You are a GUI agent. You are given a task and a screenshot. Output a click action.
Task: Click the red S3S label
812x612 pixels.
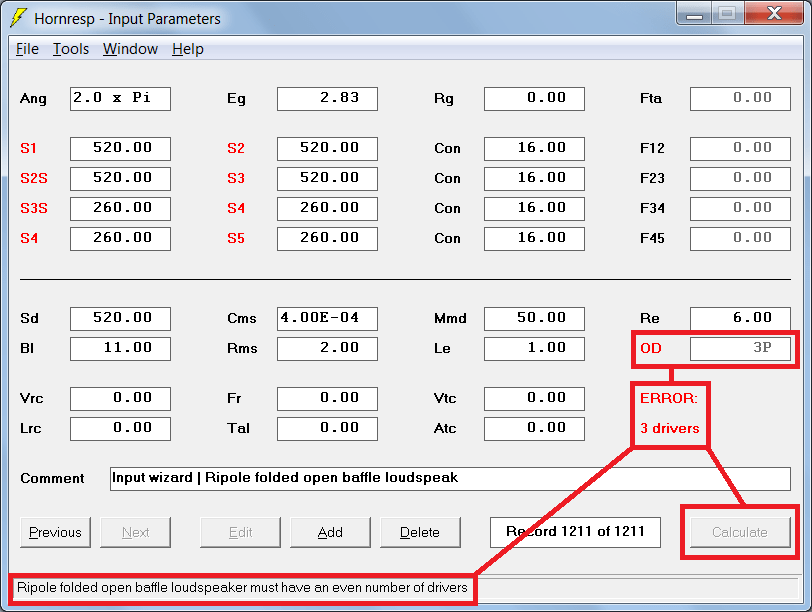pyautogui.click(x=34, y=209)
